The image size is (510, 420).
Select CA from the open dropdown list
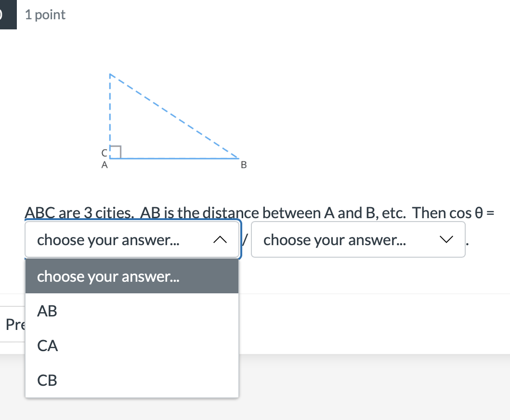click(47, 345)
